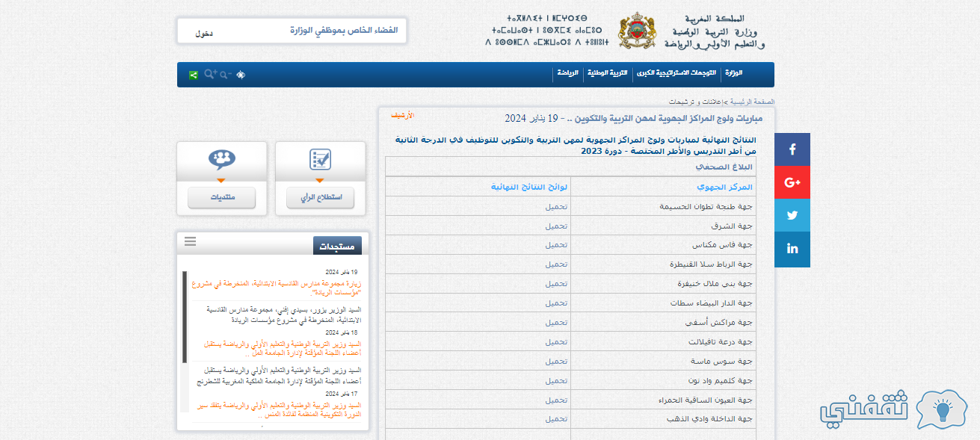Click the مستجدات panel heading tab

click(x=337, y=246)
